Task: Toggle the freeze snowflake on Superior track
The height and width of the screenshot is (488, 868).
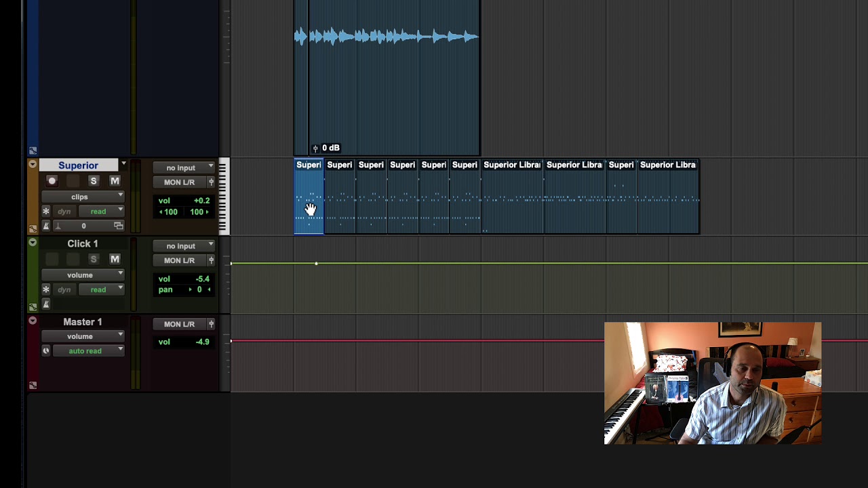Action: point(46,211)
